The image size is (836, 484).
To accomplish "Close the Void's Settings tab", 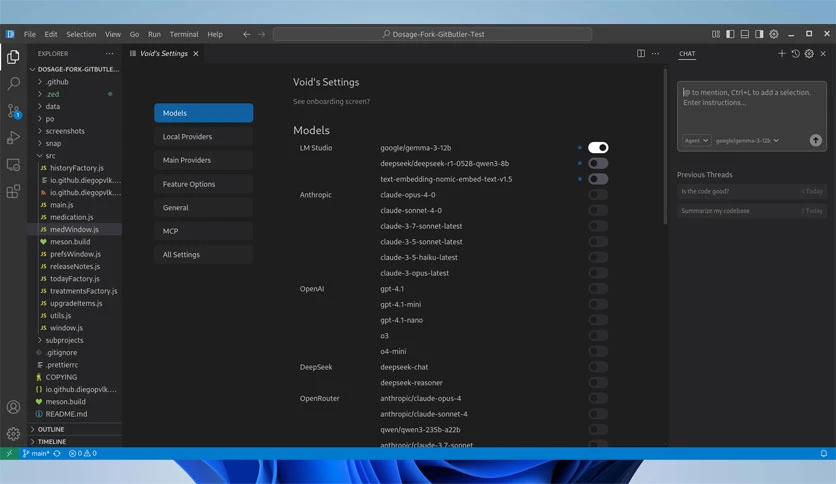I will (196, 53).
